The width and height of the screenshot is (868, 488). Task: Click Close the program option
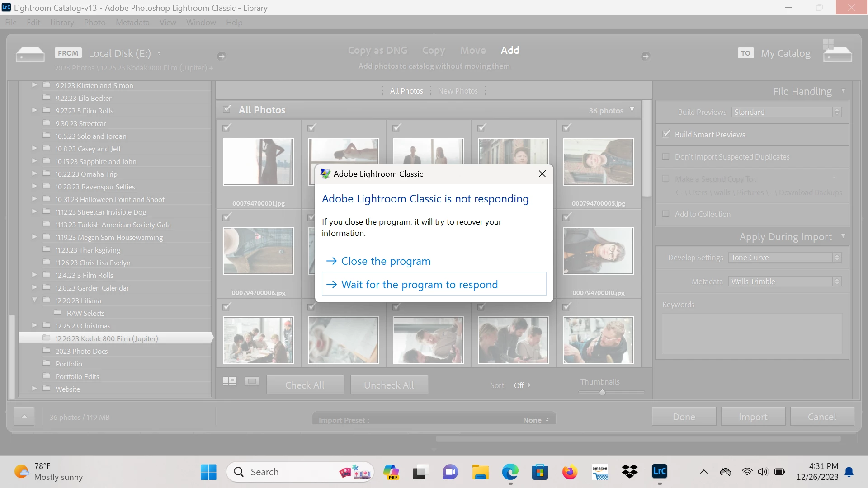point(385,261)
